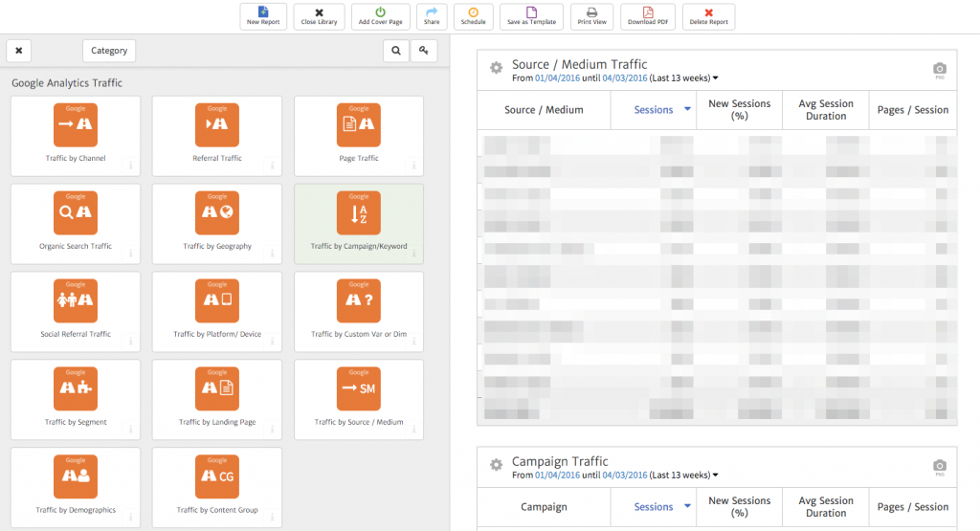The height and width of the screenshot is (531, 980).
Task: Open Print View
Action: click(591, 16)
